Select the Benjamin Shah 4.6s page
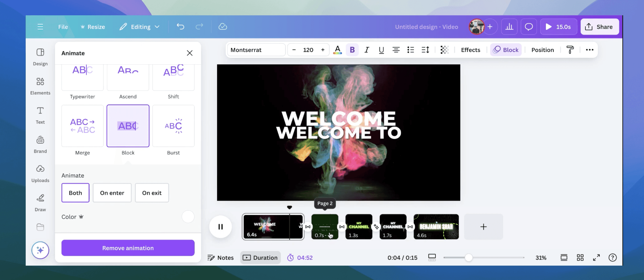Image resolution: width=644 pixels, height=280 pixels. 436,227
